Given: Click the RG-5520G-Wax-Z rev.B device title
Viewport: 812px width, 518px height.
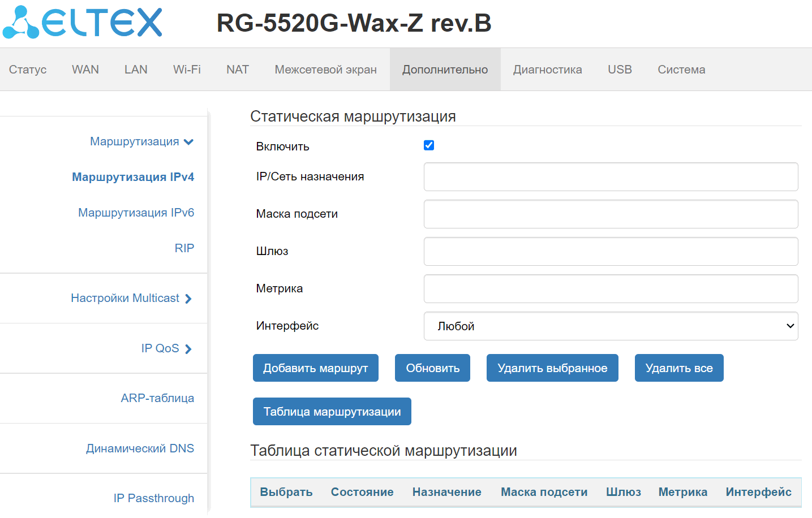Looking at the screenshot, I should click(354, 23).
